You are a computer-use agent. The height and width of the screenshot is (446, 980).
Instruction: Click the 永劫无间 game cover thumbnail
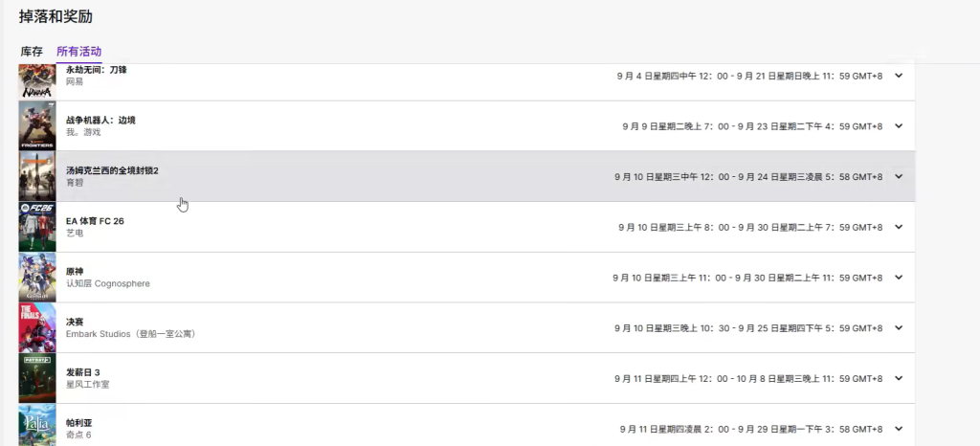click(x=37, y=81)
